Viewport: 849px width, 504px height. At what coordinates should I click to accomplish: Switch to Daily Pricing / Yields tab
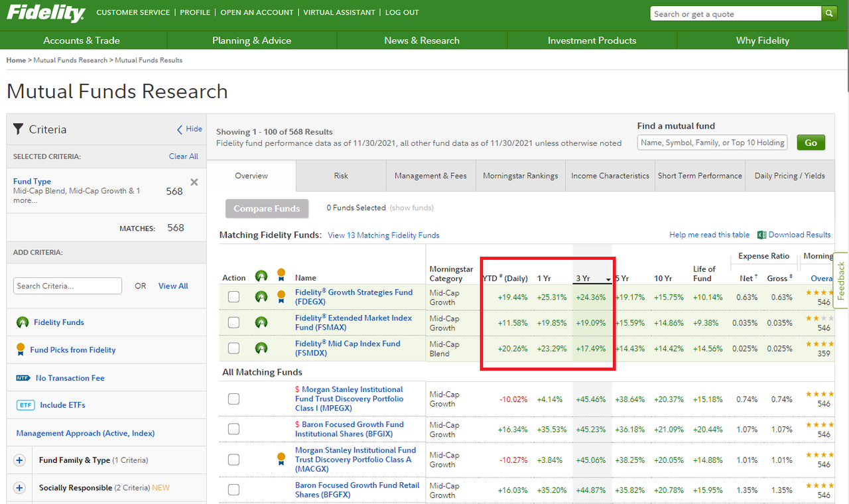tap(790, 176)
